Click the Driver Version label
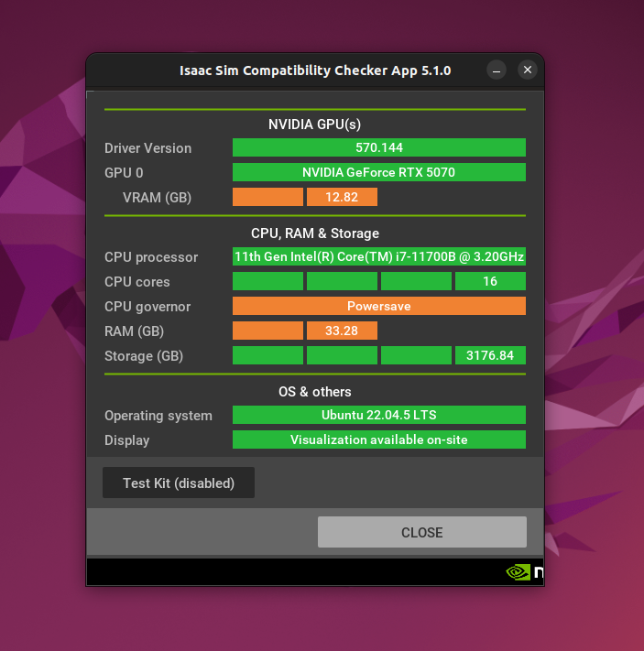This screenshot has width=644, height=651. coord(147,148)
